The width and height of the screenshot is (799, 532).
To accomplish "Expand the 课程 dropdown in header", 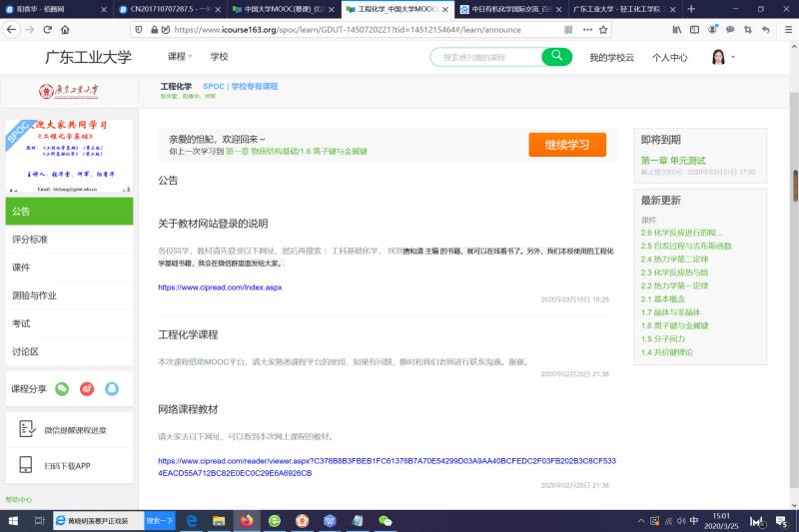I will coord(180,57).
